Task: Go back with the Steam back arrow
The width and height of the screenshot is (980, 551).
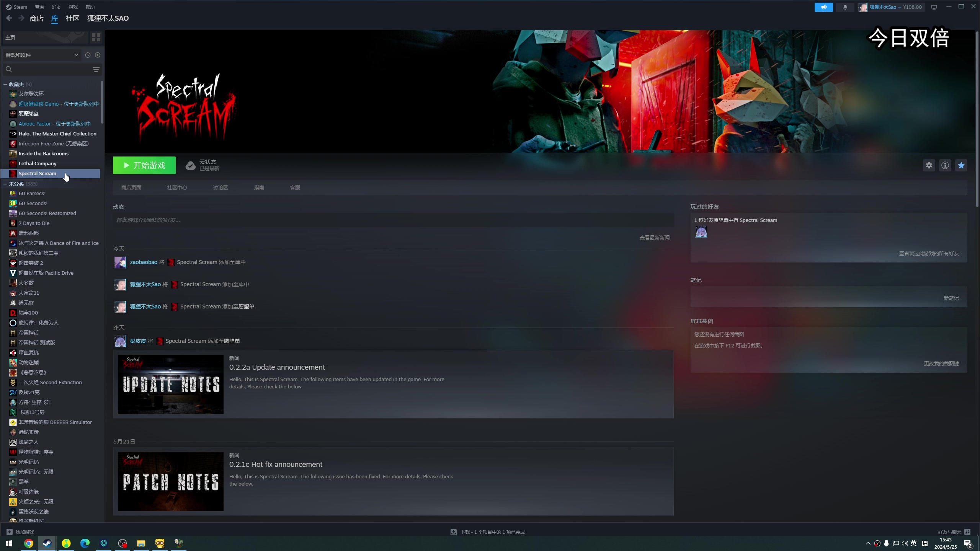Action: tap(9, 18)
